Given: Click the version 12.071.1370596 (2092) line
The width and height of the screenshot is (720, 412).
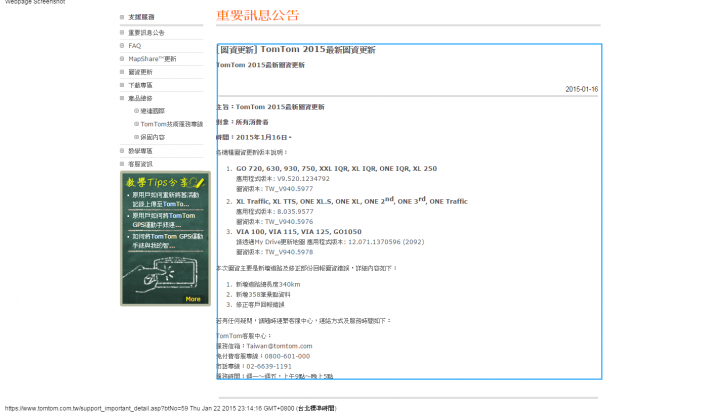Looking at the screenshot, I should (330, 242).
